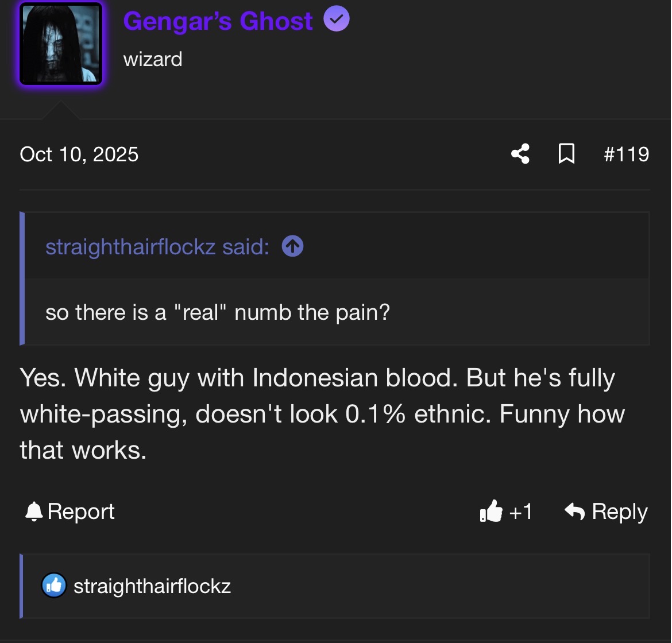Open Gengar's Ghost username profile link
Viewport: 672px width, 643px height.
[x=218, y=21]
